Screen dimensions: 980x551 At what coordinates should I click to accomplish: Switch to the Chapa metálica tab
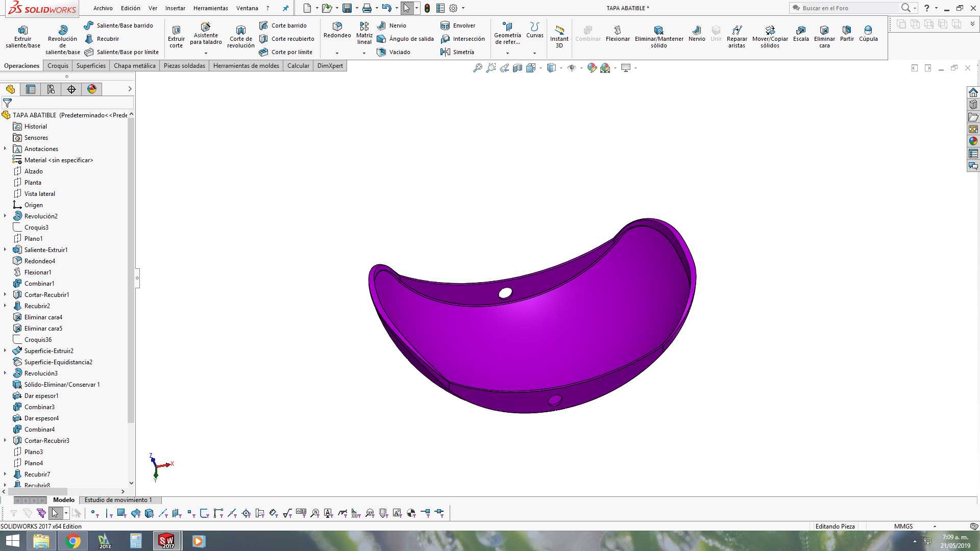pyautogui.click(x=134, y=66)
